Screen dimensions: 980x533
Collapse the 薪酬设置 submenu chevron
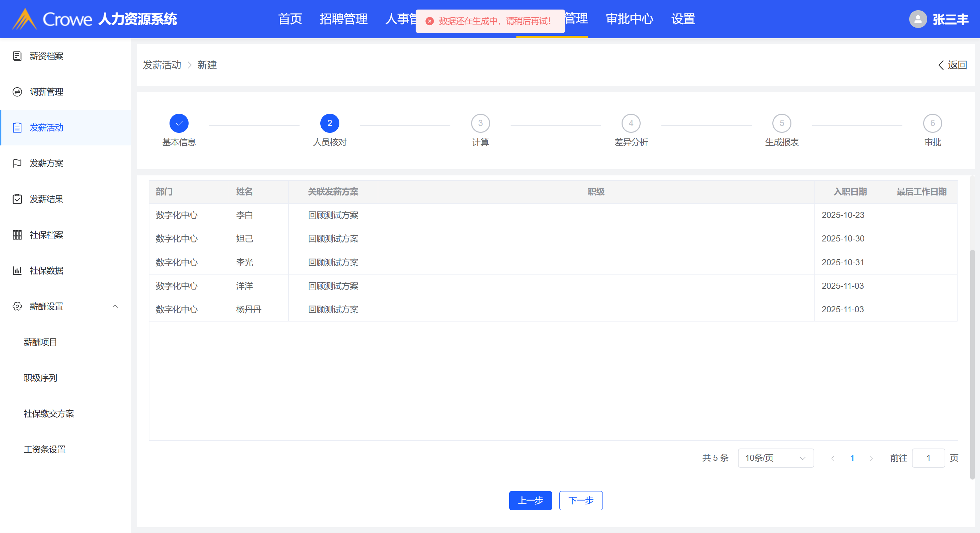[115, 307]
